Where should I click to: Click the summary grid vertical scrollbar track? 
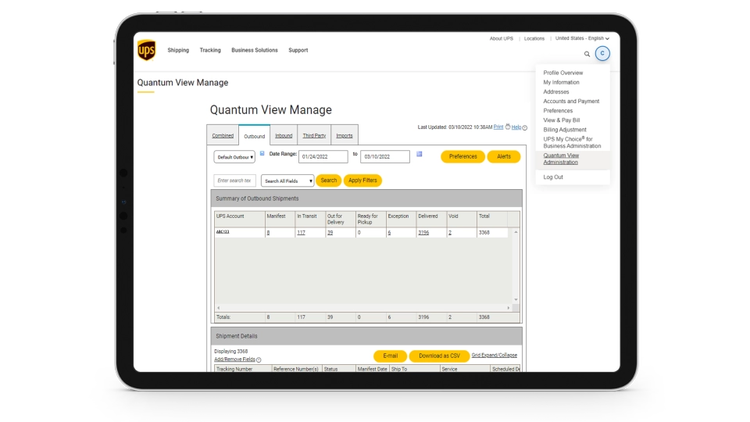pos(516,266)
